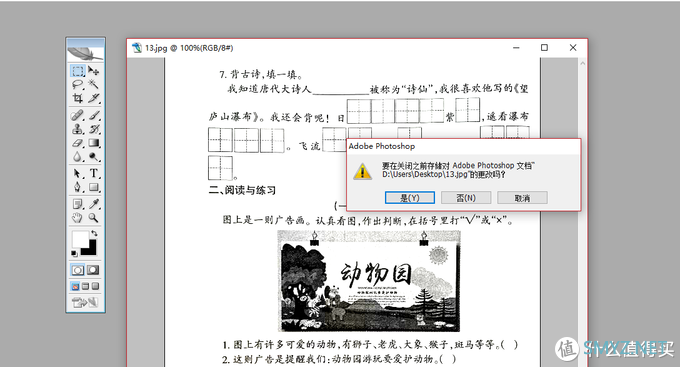Viewport: 680px width, 367px height.
Task: Select the Zoom magnifier tool
Action: [x=94, y=218]
